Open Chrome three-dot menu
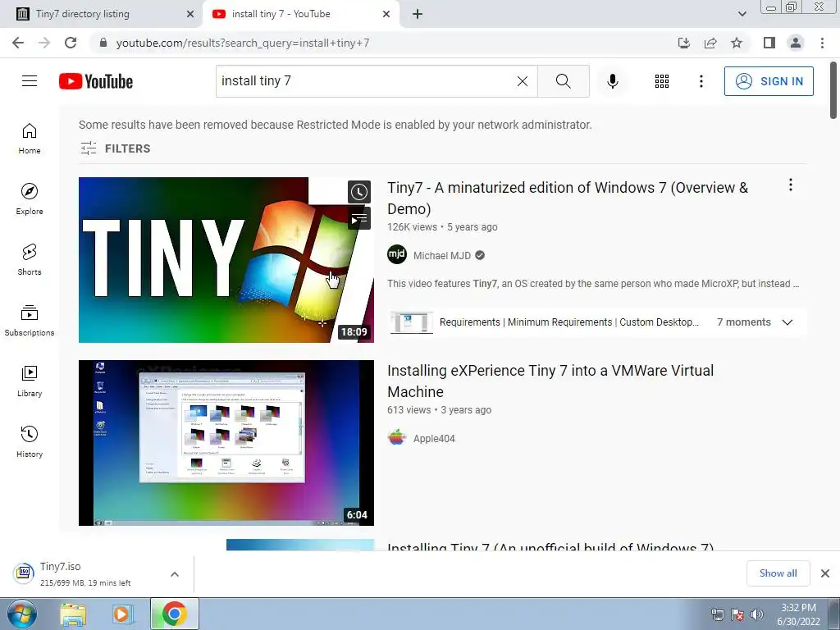Viewport: 840px width, 630px height. [822, 43]
